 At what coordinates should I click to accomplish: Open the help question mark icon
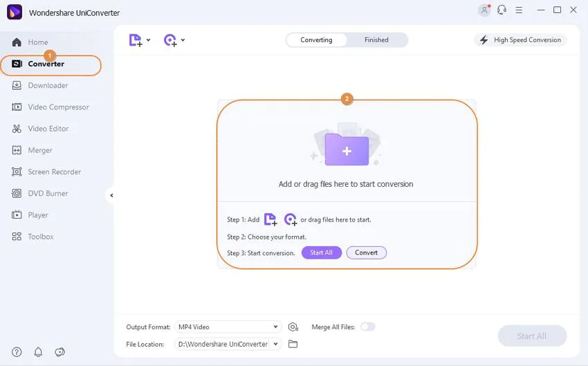pyautogui.click(x=17, y=351)
